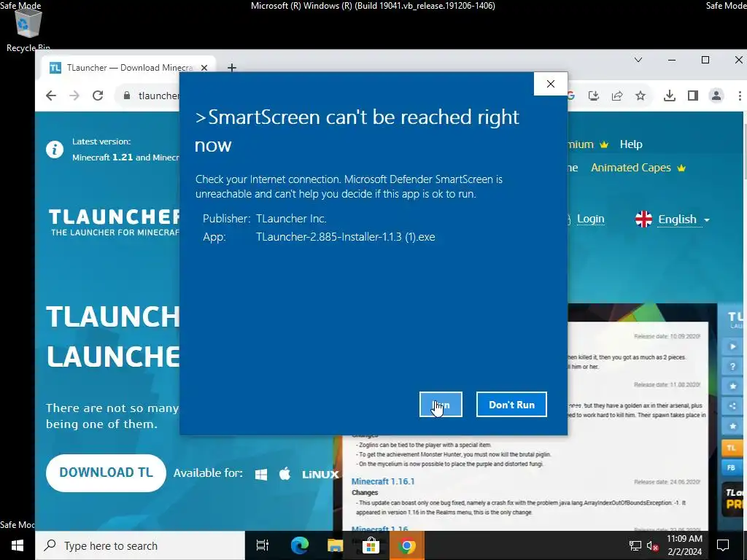
Task: Open the notification center icon
Action: pyautogui.click(x=723, y=545)
